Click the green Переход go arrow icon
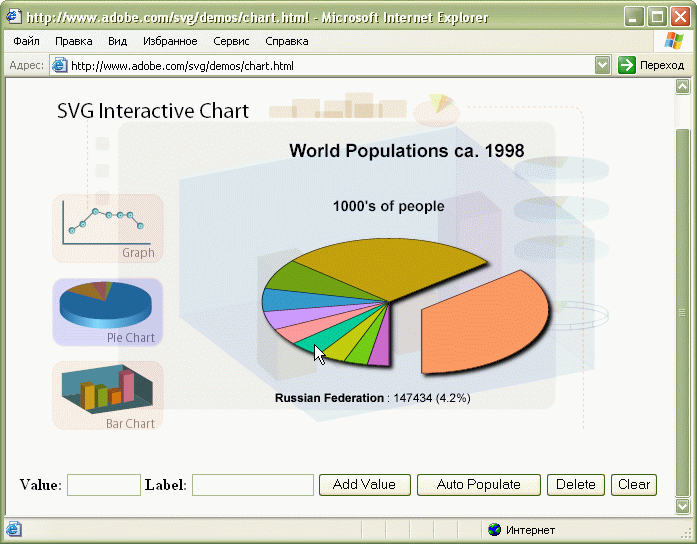697x544 pixels. pos(627,66)
